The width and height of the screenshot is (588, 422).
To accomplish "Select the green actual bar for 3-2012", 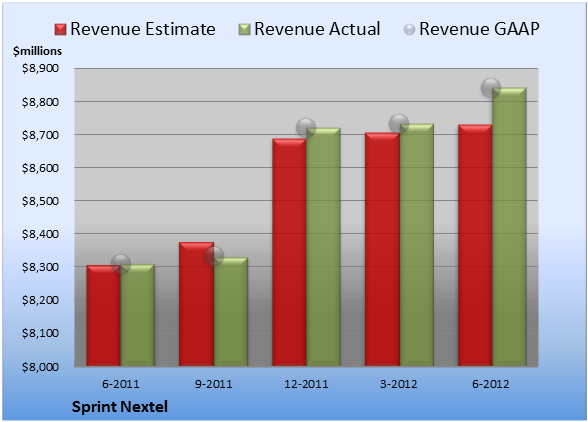I will [x=416, y=245].
